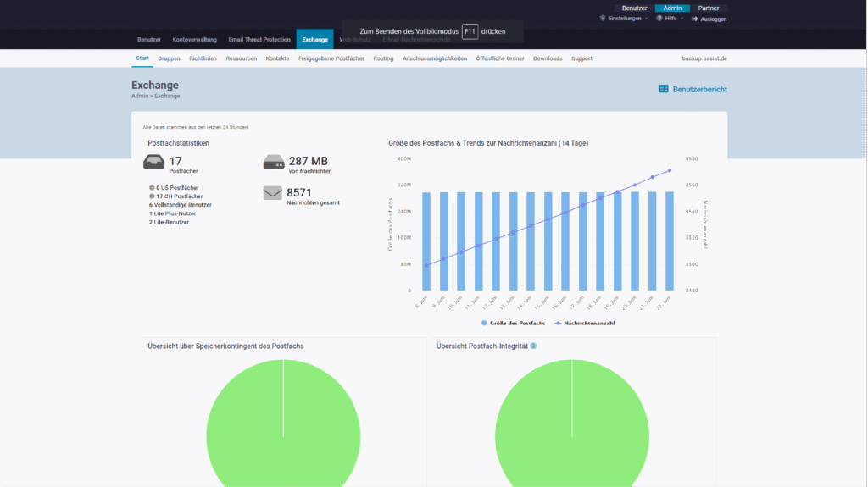Select the Exchange main tab

[x=315, y=39]
